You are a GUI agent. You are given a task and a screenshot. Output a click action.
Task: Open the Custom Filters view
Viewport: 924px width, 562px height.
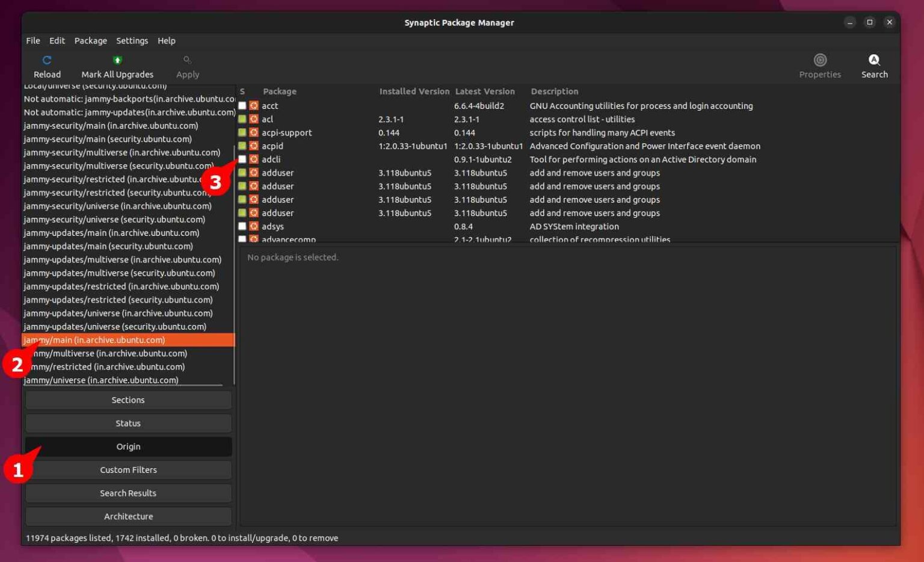point(128,469)
